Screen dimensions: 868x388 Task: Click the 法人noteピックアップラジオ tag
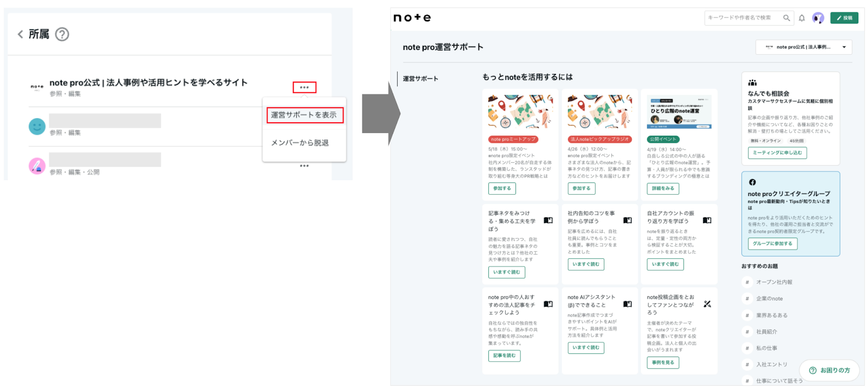pos(599,139)
